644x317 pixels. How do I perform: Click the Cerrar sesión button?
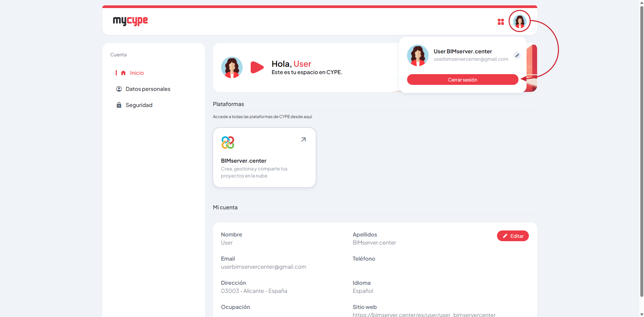[462, 80]
